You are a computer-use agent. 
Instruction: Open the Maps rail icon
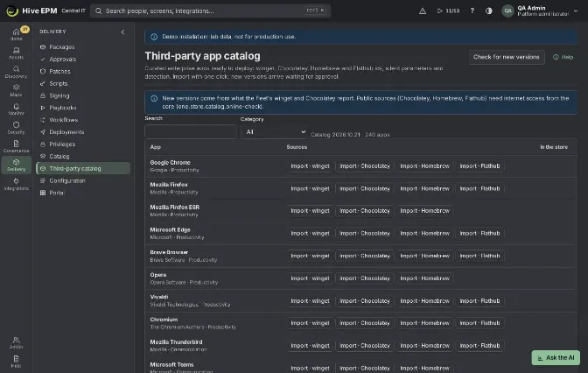[x=16, y=90]
